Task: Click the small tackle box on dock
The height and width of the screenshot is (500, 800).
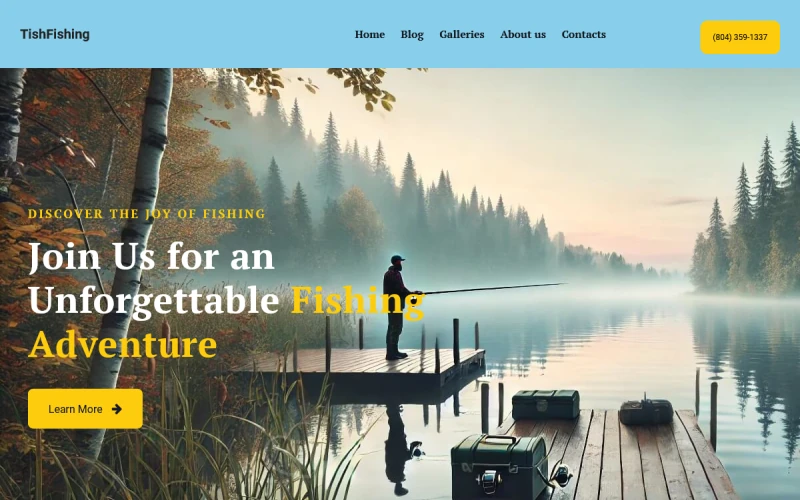Action: click(x=545, y=404)
